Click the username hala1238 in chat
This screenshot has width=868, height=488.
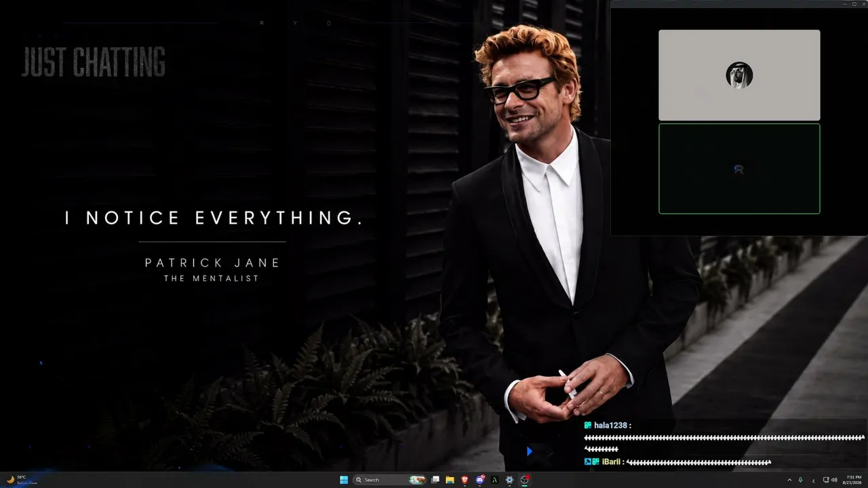tap(610, 426)
